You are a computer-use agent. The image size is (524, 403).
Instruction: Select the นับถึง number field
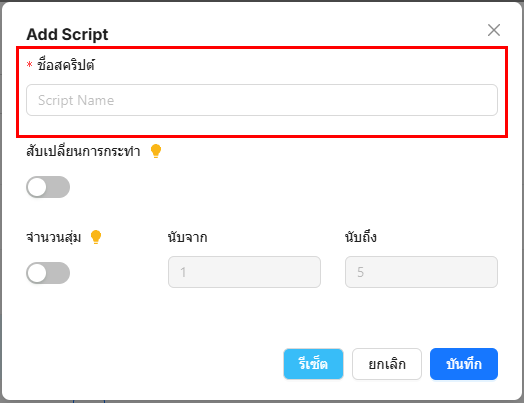click(421, 272)
